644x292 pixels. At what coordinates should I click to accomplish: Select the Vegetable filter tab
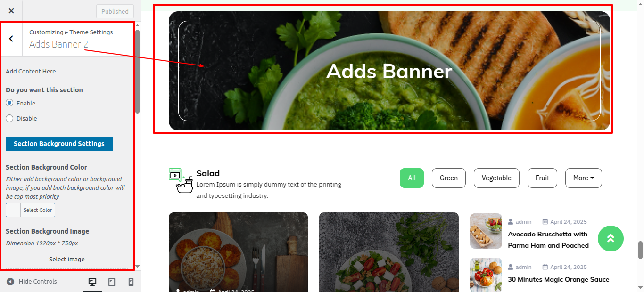496,178
